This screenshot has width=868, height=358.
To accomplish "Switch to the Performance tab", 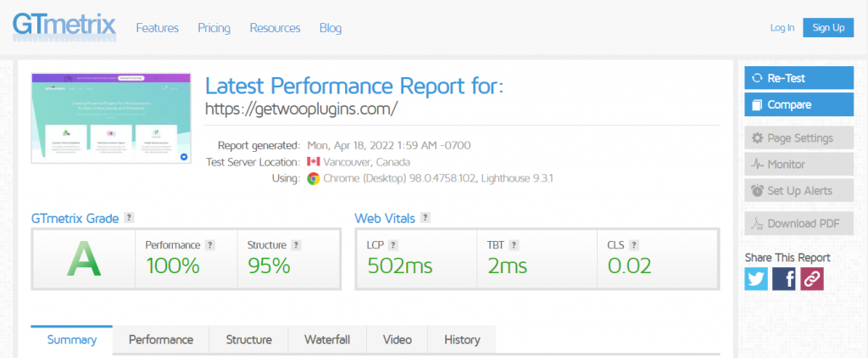I will coord(161,339).
